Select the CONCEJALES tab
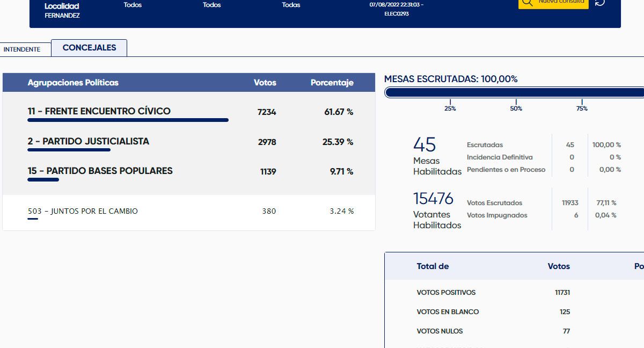 tap(89, 48)
